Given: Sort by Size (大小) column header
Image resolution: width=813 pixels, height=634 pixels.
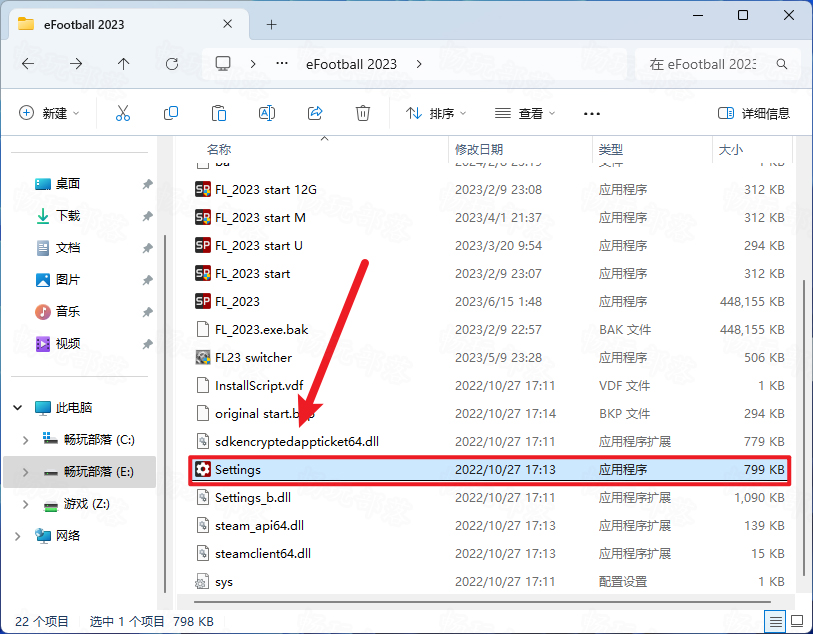Looking at the screenshot, I should (731, 150).
